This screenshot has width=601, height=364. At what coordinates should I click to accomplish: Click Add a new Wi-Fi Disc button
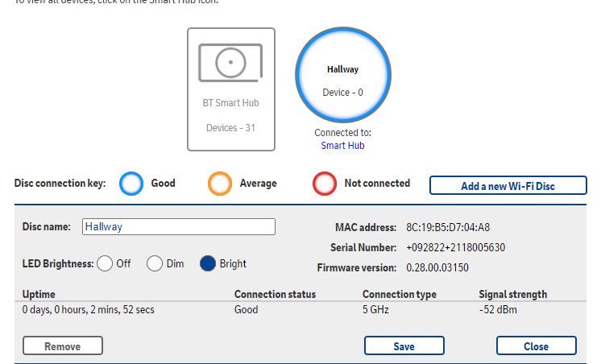click(x=508, y=186)
